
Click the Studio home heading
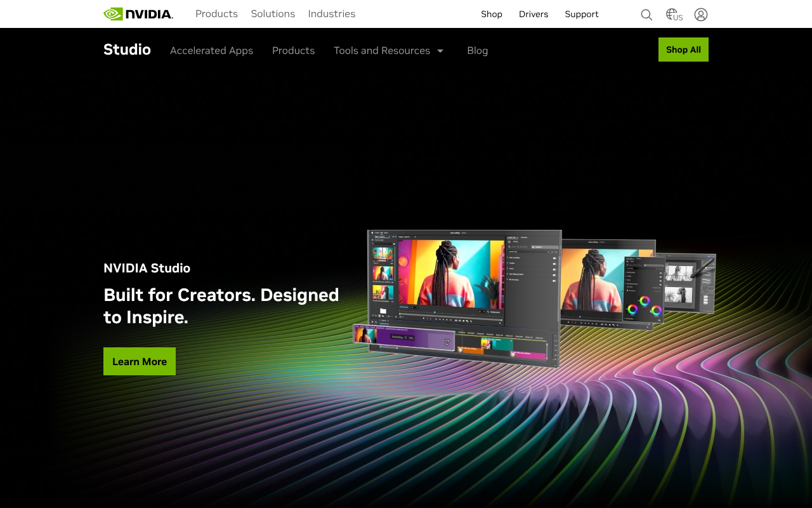pyautogui.click(x=127, y=50)
